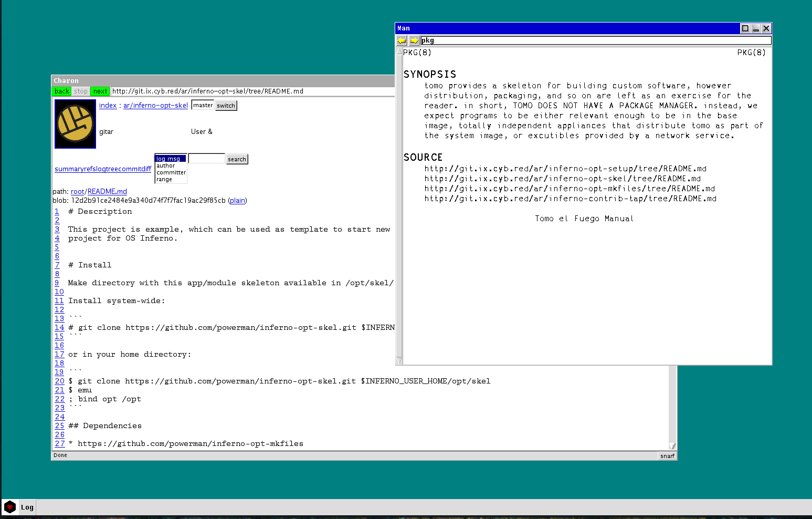
Task: Click '; bind opt /opt' code line
Action: point(105,399)
